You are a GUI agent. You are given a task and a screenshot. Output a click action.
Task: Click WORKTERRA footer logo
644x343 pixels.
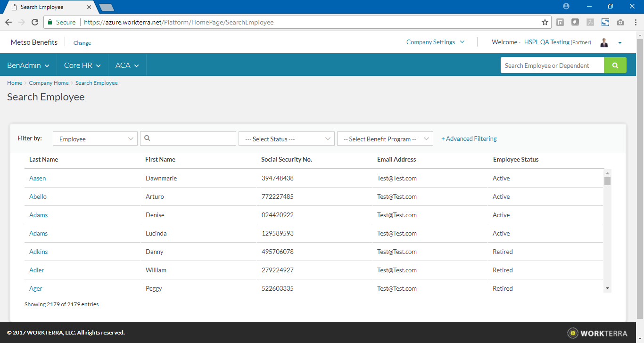point(597,333)
